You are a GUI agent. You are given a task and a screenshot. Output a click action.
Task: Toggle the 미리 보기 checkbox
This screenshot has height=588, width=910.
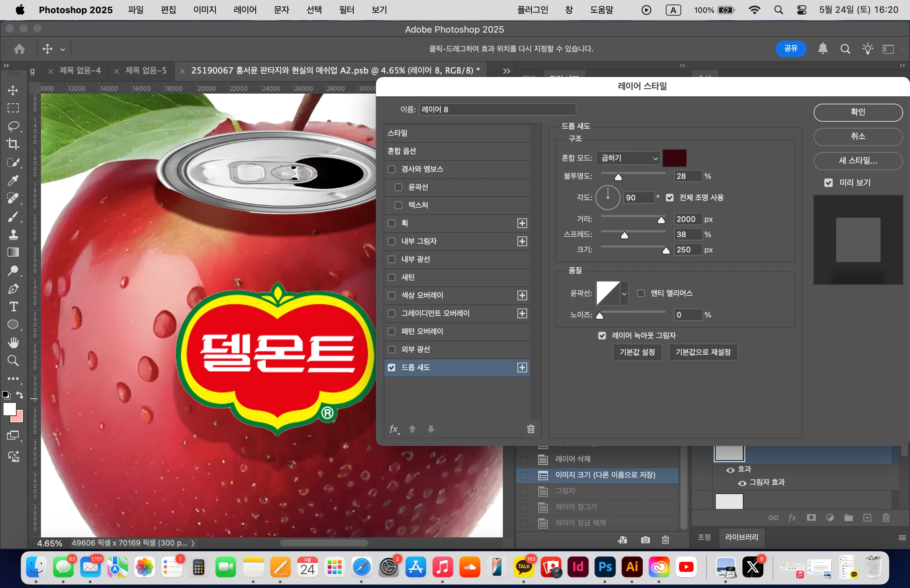(x=828, y=183)
